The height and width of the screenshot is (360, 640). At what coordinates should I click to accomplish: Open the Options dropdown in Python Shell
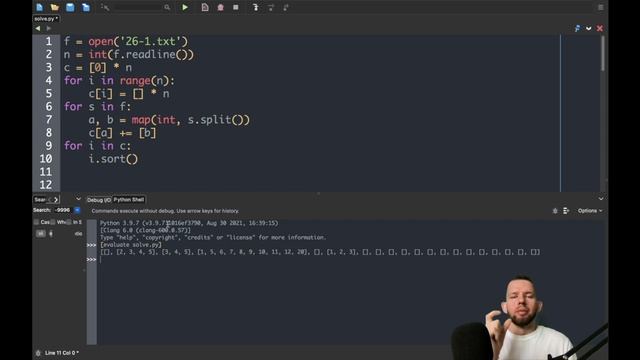click(x=590, y=211)
